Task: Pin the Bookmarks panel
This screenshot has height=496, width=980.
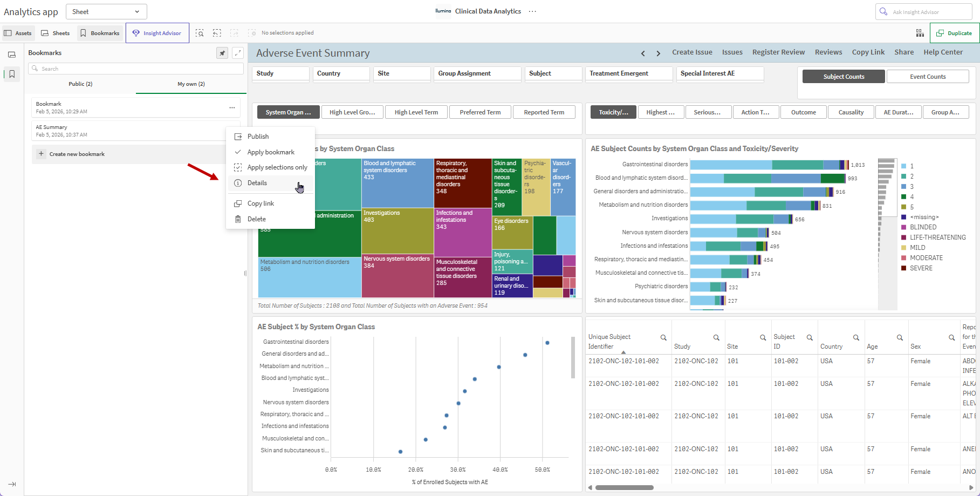Action: (x=222, y=53)
